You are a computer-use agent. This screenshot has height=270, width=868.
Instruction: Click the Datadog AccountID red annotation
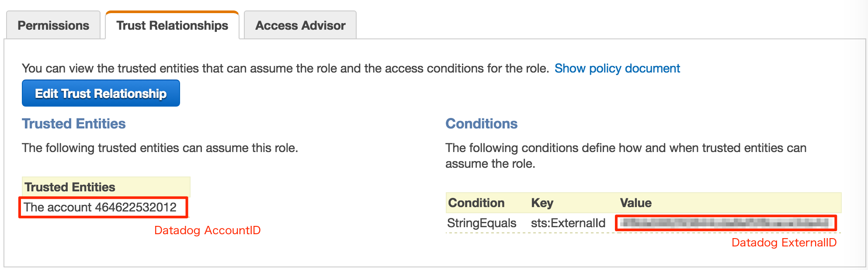[207, 230]
